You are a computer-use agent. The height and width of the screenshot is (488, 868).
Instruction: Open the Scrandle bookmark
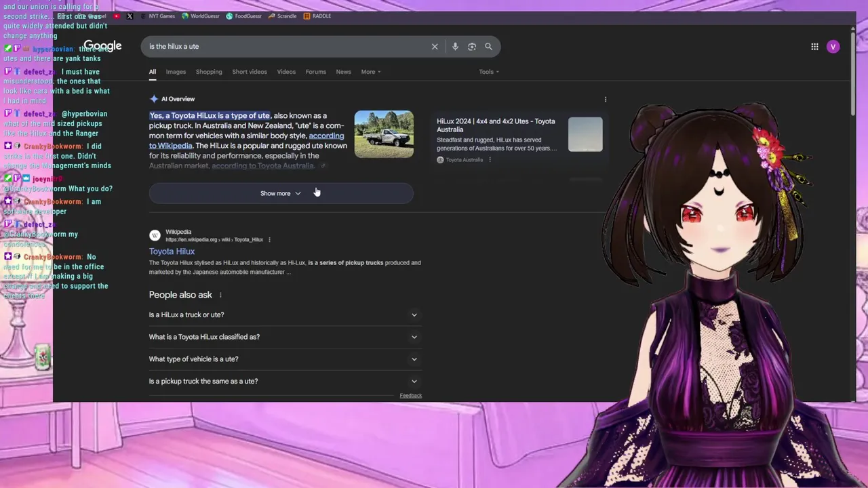point(282,16)
